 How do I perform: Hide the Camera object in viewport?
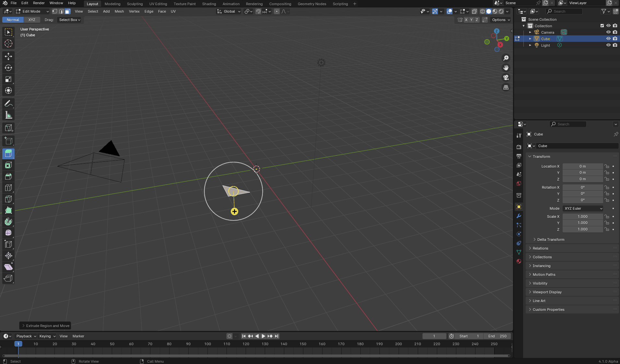(x=608, y=32)
